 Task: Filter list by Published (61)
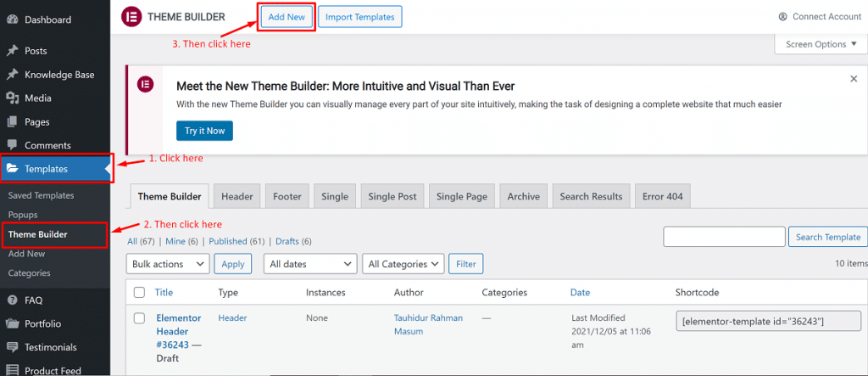236,241
